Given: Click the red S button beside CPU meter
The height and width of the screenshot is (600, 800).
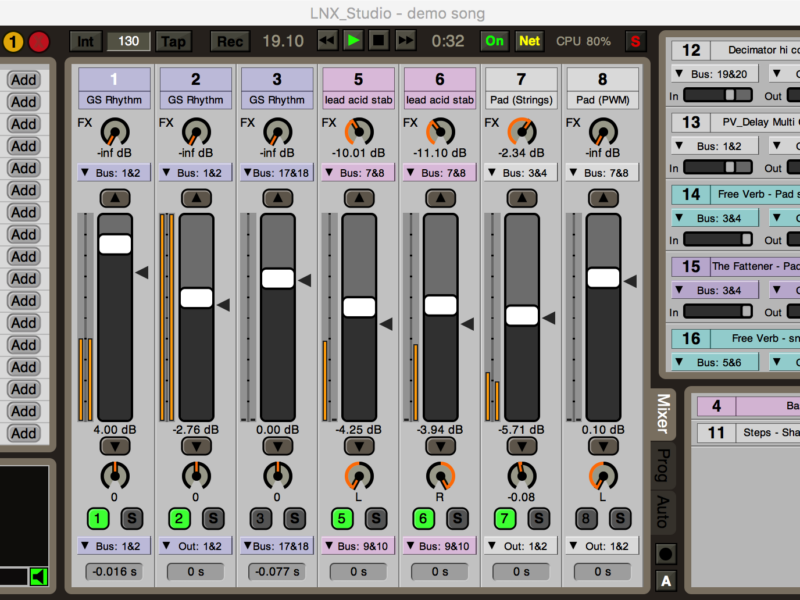Looking at the screenshot, I should 634,41.
